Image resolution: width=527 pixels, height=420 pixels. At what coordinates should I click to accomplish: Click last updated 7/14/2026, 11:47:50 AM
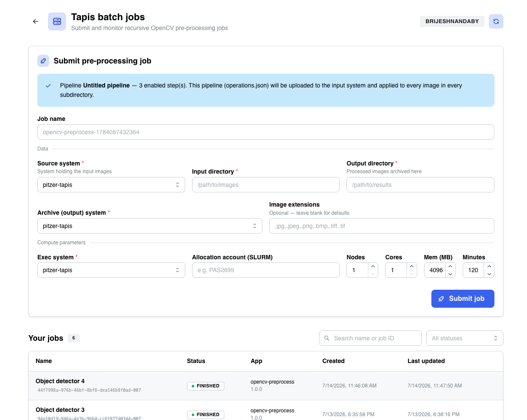click(435, 386)
